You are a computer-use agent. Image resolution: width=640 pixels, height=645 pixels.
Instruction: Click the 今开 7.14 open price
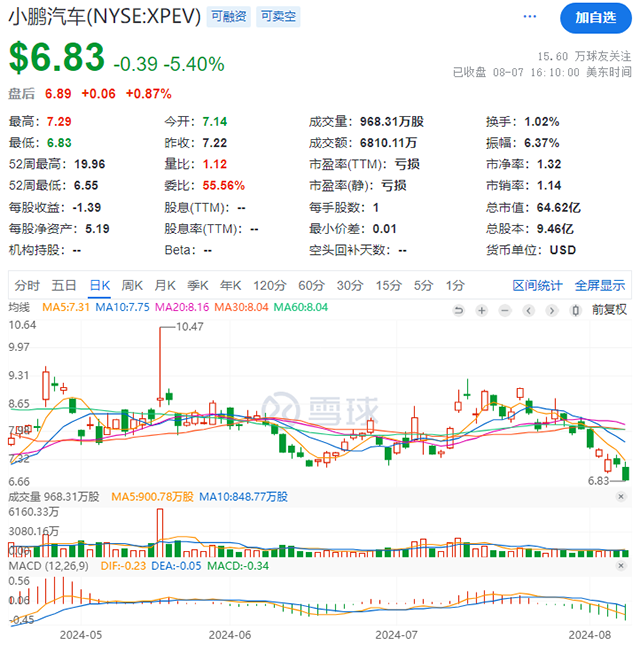click(x=215, y=122)
